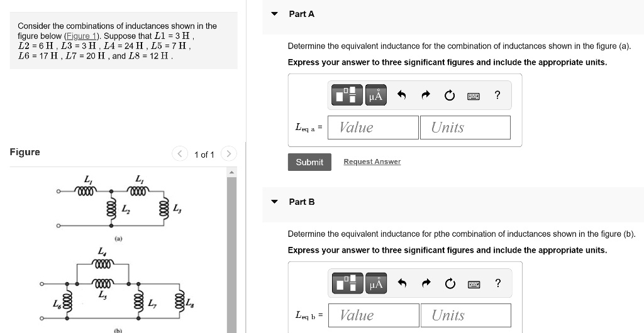Focus the Part A Value input field
Image resolution: width=644 pixels, height=333 pixels.
point(373,128)
